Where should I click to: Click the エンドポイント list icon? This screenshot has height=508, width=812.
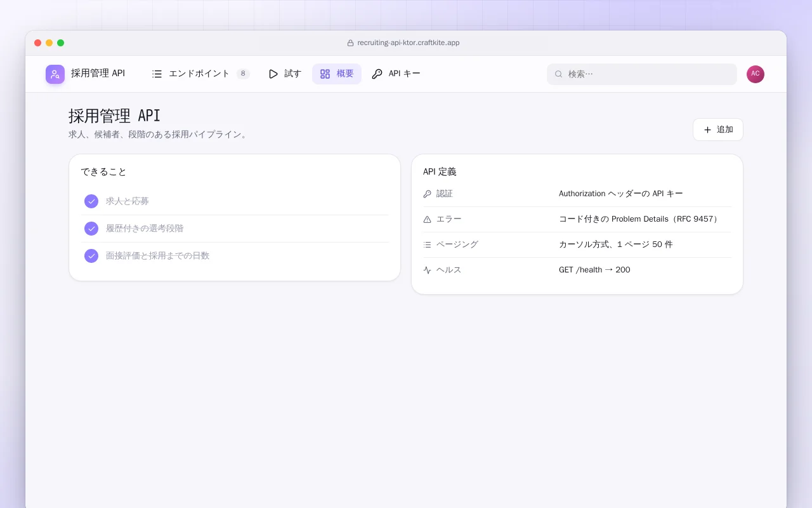157,74
